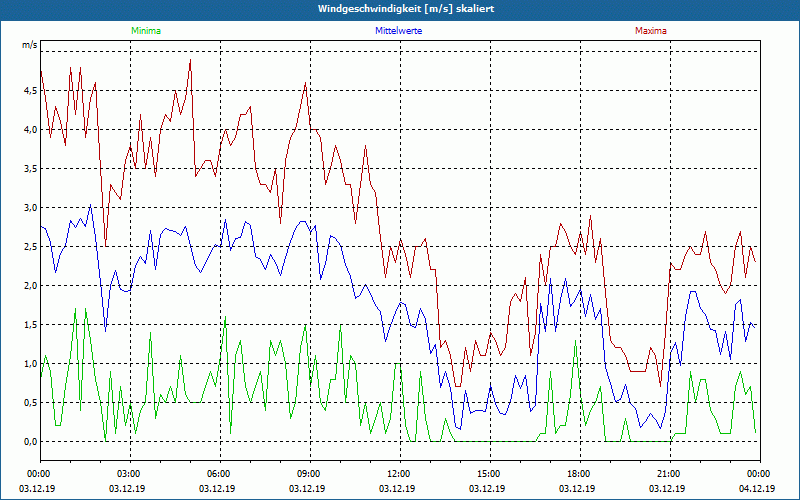Click the 21:00 time axis label
Screen dimensions: 800x500
point(667,474)
